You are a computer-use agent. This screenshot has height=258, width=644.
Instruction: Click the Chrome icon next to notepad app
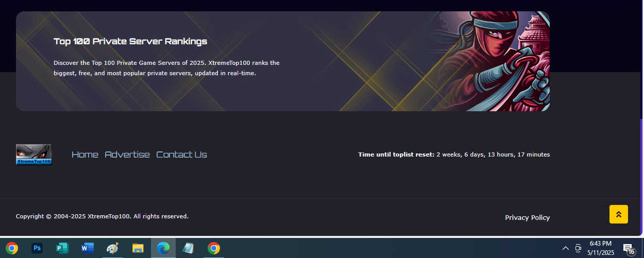click(213, 248)
